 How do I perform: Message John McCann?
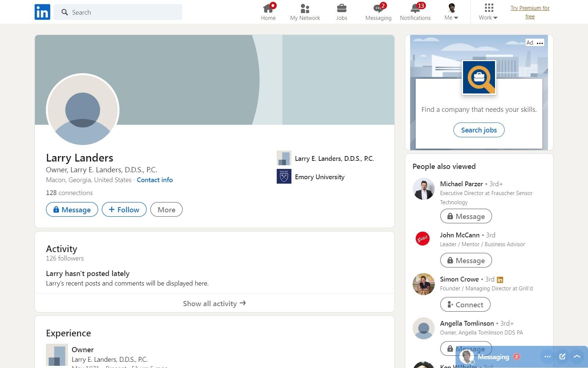pyautogui.click(x=466, y=261)
